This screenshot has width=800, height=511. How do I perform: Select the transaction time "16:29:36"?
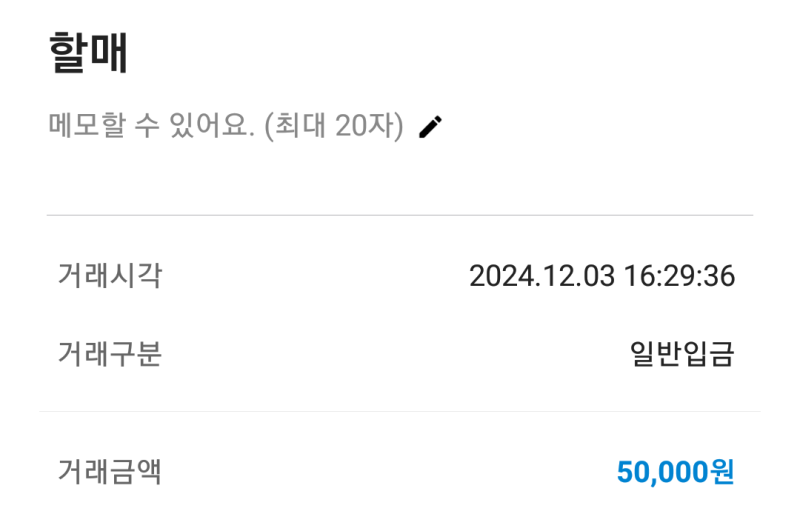click(x=678, y=276)
